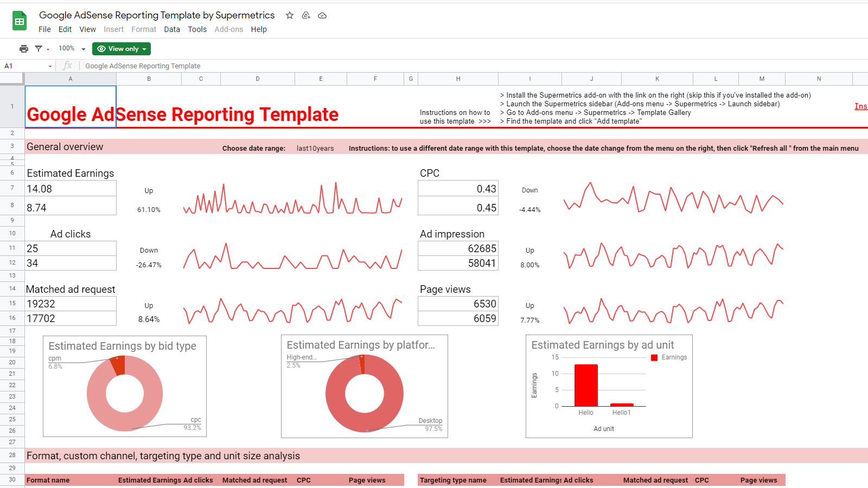Select the Format, custom channel analysis section heading

(163, 456)
